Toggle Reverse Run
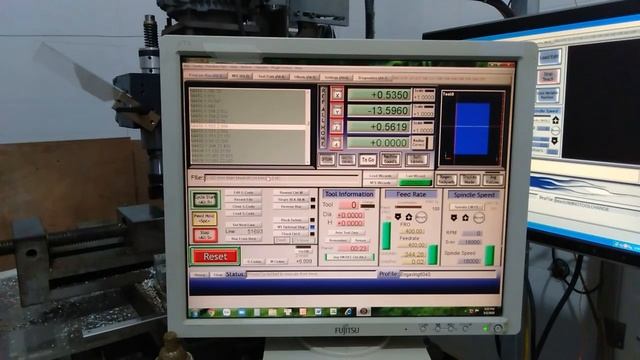640x360 pixels. coord(291,207)
